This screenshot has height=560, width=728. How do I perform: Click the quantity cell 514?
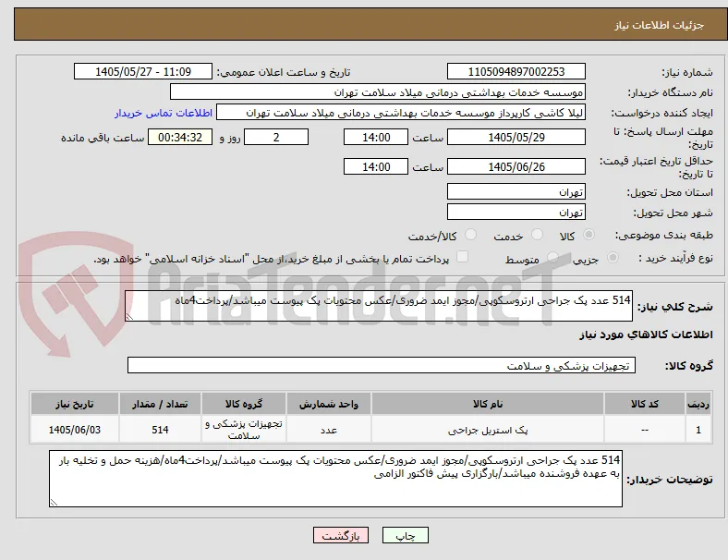(x=160, y=430)
